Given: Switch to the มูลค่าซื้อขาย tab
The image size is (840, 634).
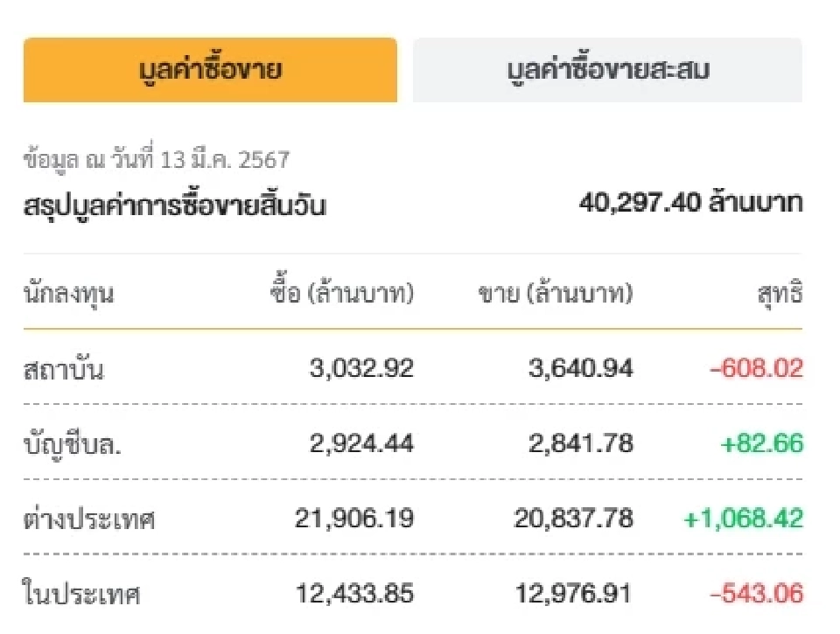Looking at the screenshot, I should pyautogui.click(x=210, y=70).
